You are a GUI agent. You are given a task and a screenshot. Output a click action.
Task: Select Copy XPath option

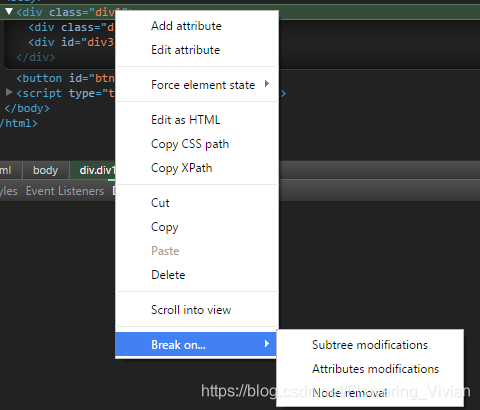click(197, 168)
